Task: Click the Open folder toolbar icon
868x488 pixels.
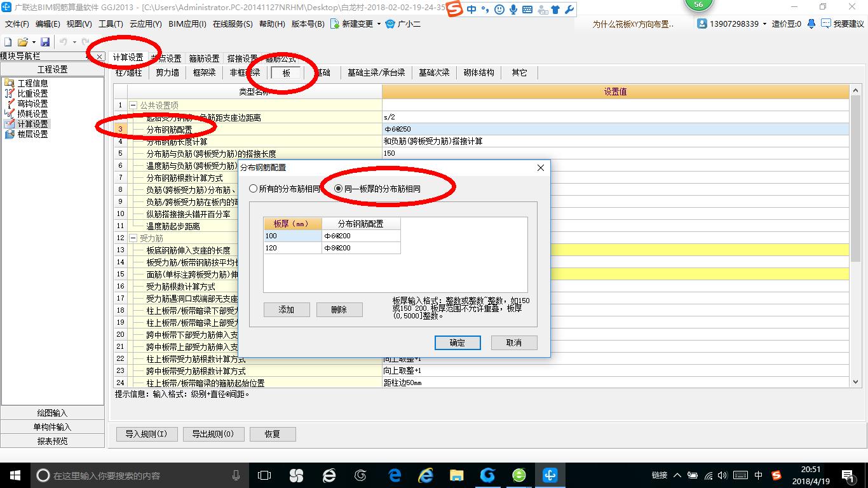Action: [x=23, y=41]
